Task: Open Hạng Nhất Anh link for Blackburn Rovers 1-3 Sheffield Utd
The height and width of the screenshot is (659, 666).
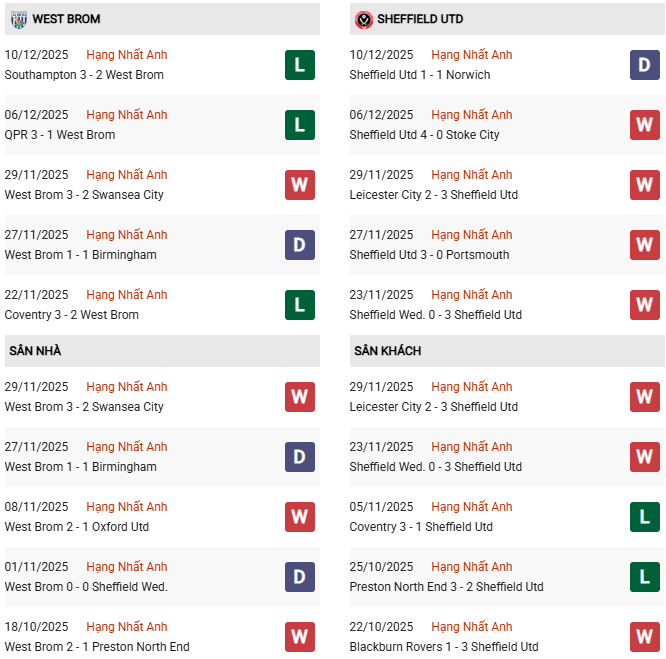Action: click(472, 627)
